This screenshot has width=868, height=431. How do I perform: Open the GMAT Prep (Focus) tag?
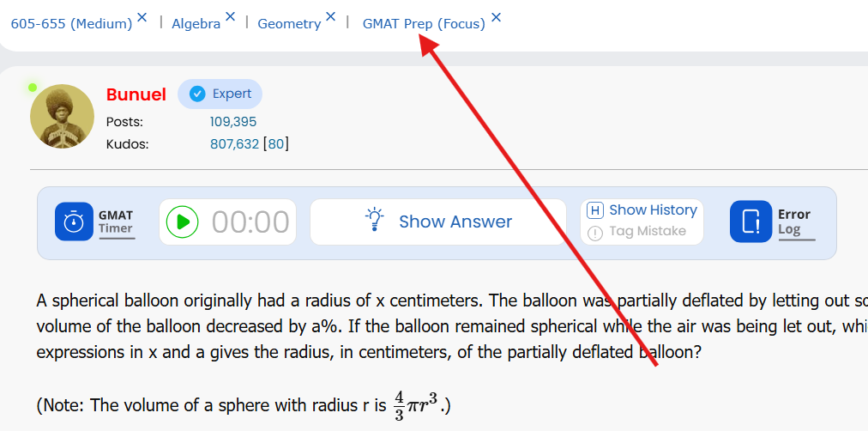click(x=424, y=24)
